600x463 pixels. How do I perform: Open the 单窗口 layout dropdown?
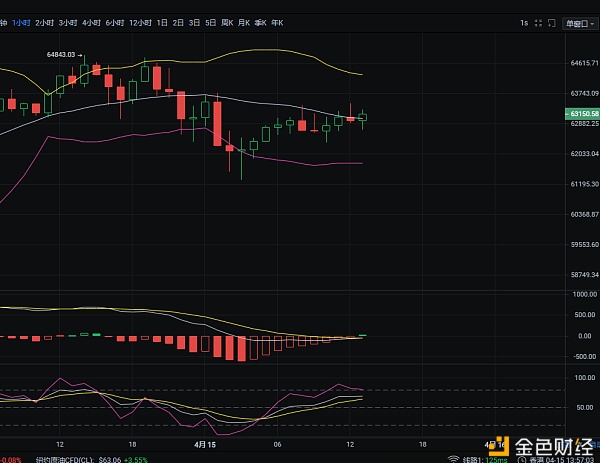(x=579, y=22)
